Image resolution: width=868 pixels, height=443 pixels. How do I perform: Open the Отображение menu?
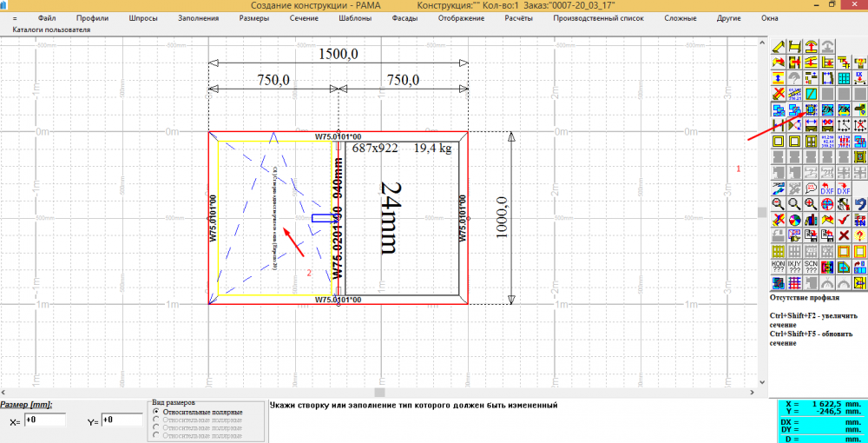[461, 17]
